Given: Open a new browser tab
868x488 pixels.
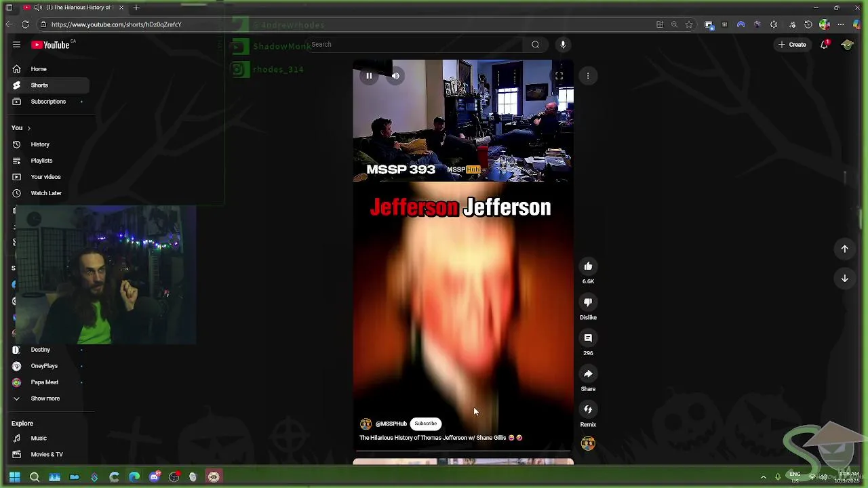Looking at the screenshot, I should 136,7.
